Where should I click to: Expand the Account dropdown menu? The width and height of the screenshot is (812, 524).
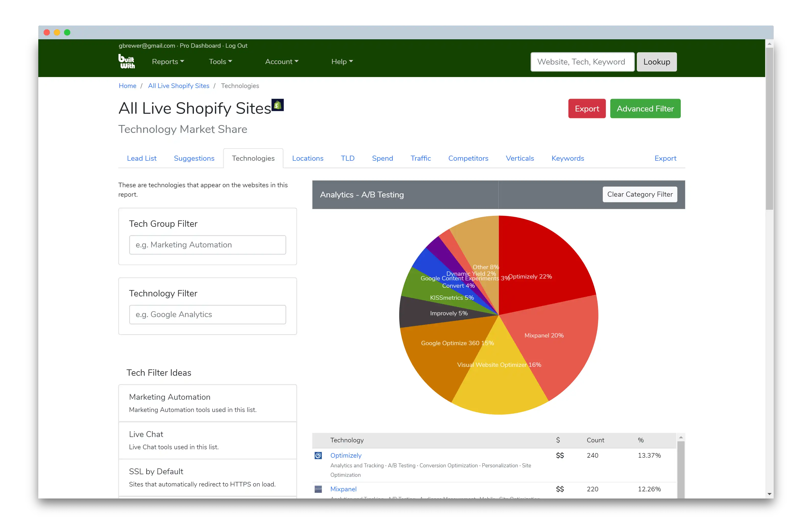click(282, 61)
